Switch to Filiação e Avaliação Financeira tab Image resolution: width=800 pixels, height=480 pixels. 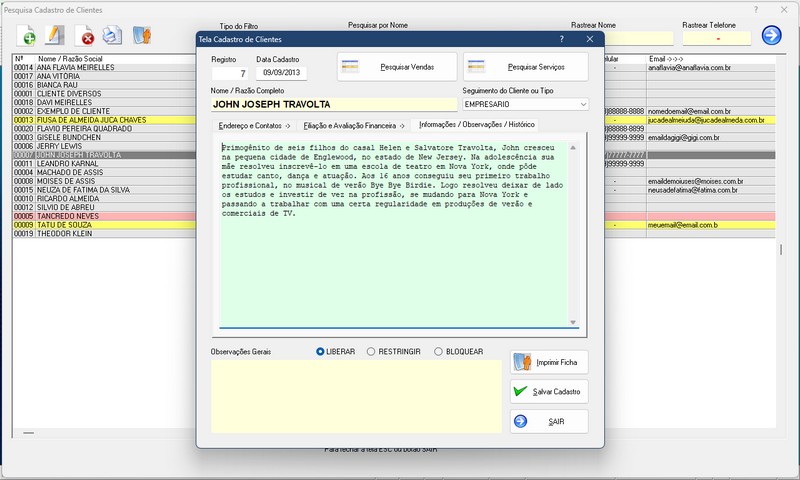[x=354, y=125]
